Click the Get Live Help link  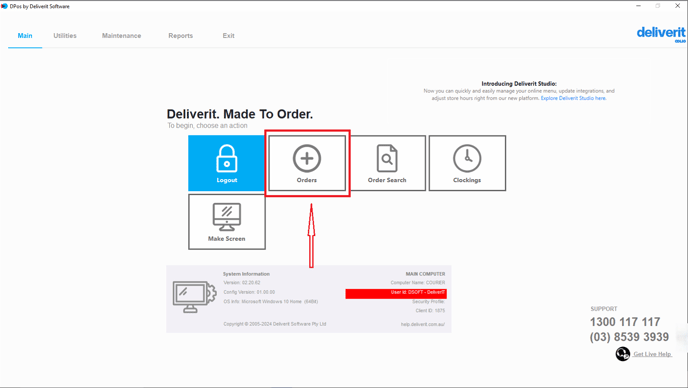point(652,354)
